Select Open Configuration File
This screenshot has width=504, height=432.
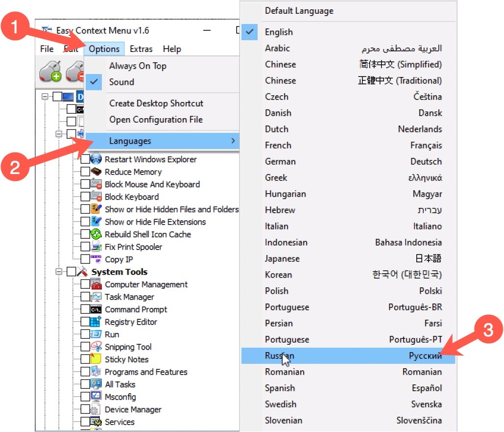pyautogui.click(x=162, y=120)
